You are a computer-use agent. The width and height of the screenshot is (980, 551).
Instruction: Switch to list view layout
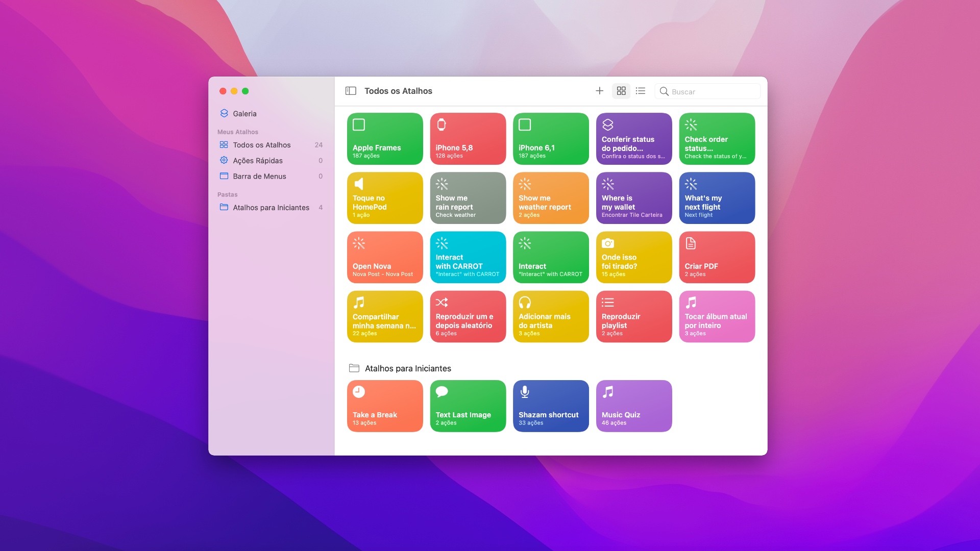[x=640, y=91]
